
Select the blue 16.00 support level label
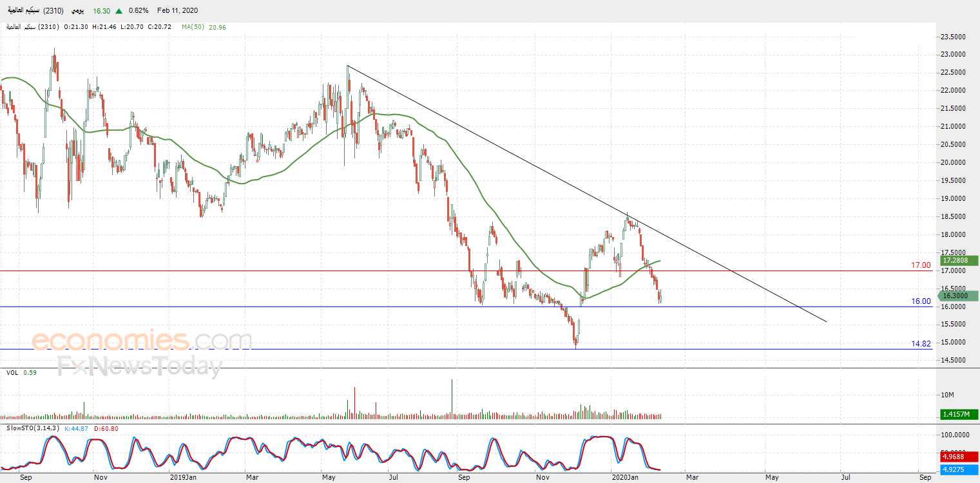pos(921,301)
